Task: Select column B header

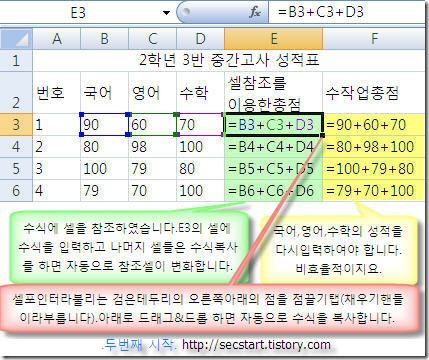Action: (x=104, y=39)
